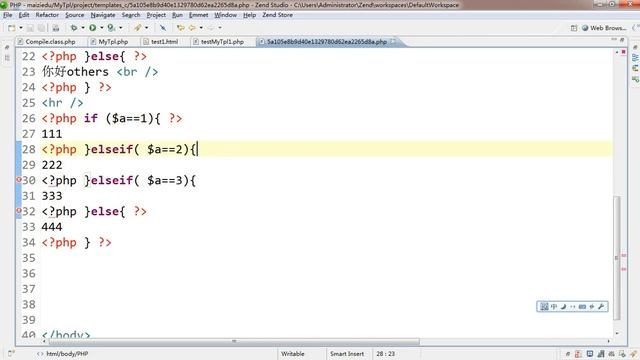Click the horizontal scrollbar right arrow
640x360 pixels.
pos(609,341)
